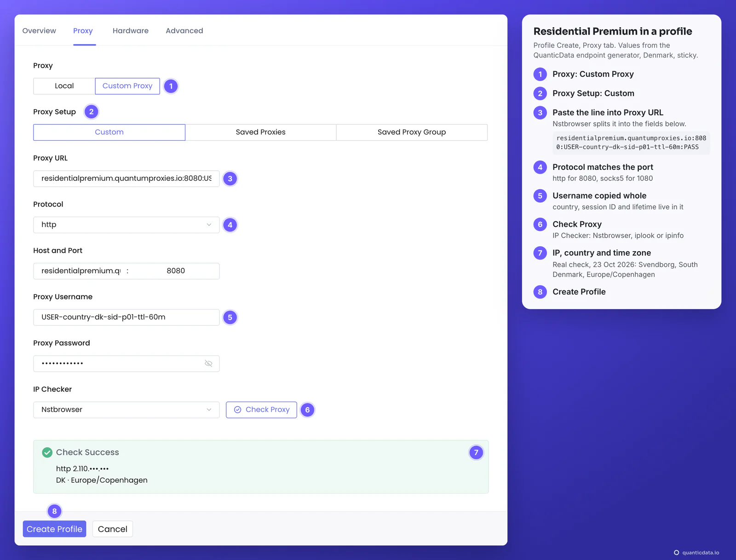Choose the Saved Proxy Group setup mode
Screen dimensions: 736x560
point(412,132)
